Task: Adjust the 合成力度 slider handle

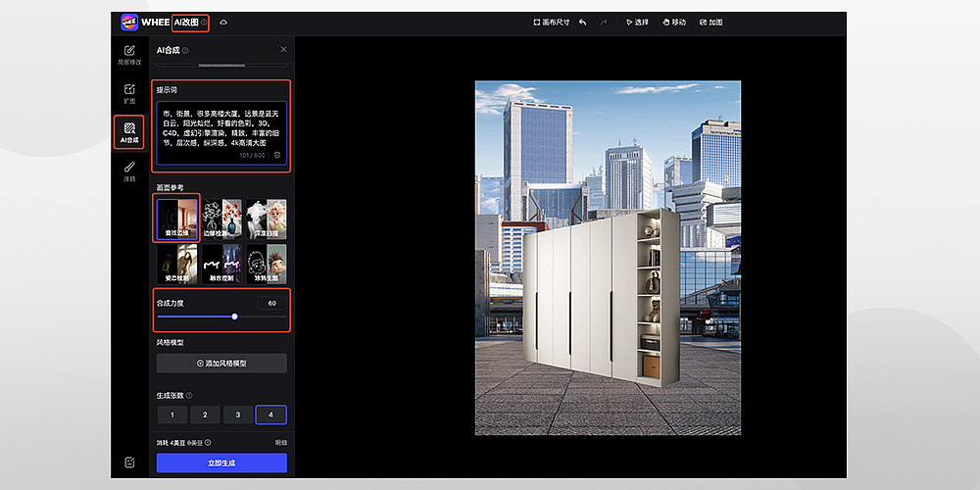Action: [x=234, y=317]
